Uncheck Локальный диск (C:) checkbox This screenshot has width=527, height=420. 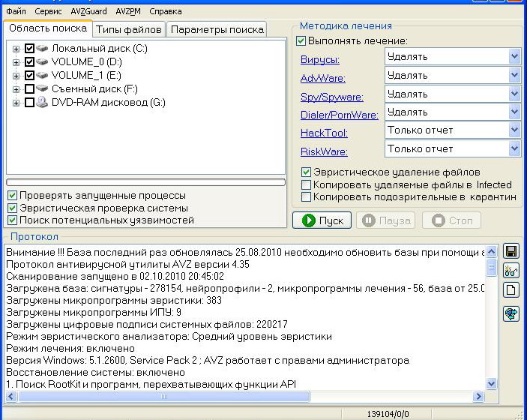(29, 49)
